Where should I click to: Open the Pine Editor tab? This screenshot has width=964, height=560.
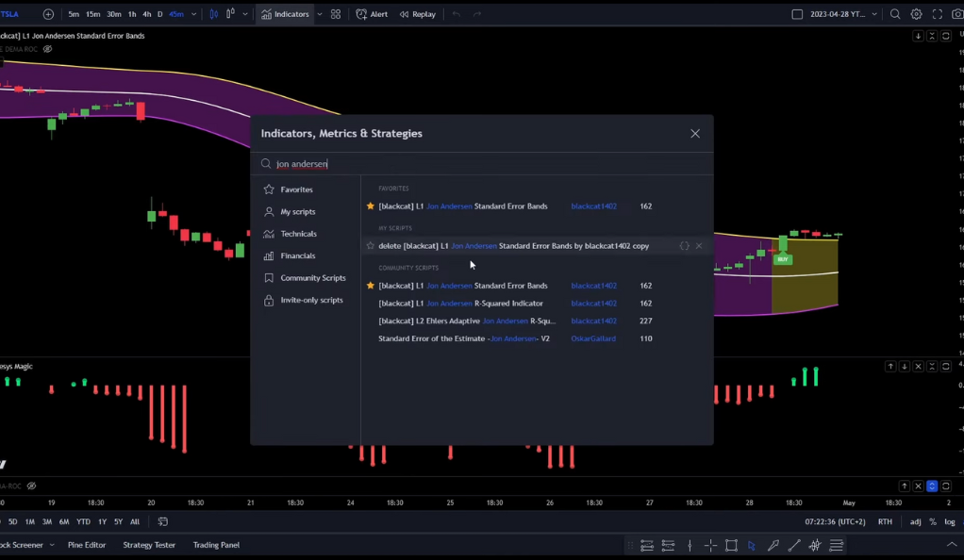pos(87,545)
